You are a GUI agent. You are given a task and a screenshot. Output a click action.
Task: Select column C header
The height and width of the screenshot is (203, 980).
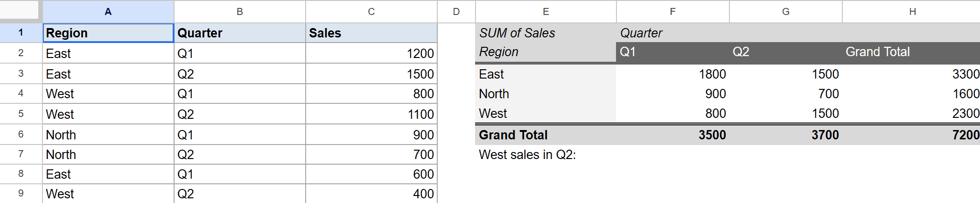[x=371, y=12]
